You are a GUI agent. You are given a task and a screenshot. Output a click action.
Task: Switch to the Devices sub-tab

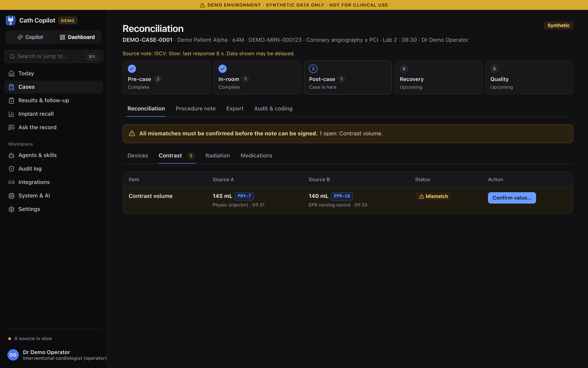click(138, 155)
